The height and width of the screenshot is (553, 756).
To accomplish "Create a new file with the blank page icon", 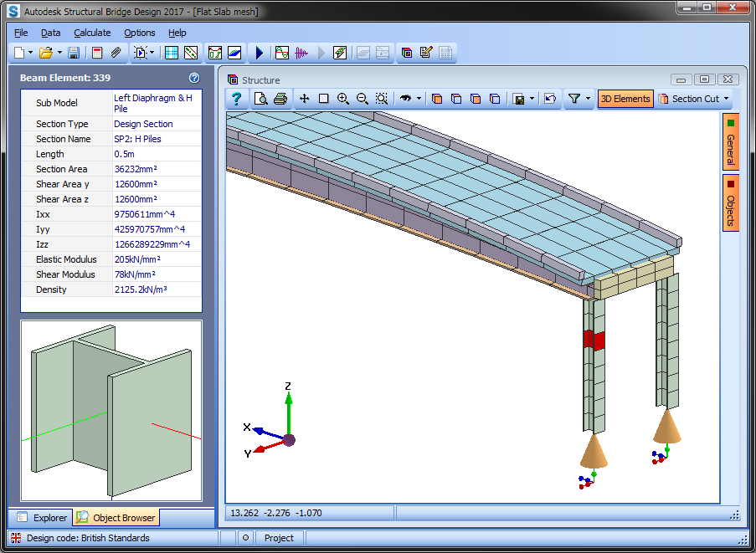I will [x=19, y=53].
